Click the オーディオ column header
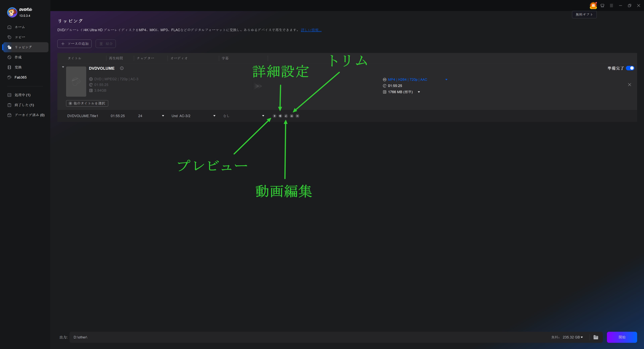This screenshot has width=644, height=349. pos(179,58)
